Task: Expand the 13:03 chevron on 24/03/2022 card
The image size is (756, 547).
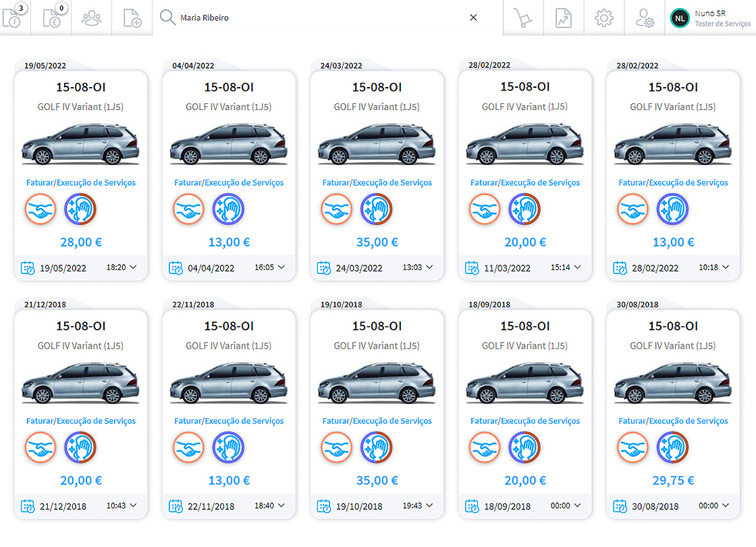Action: pos(429,267)
